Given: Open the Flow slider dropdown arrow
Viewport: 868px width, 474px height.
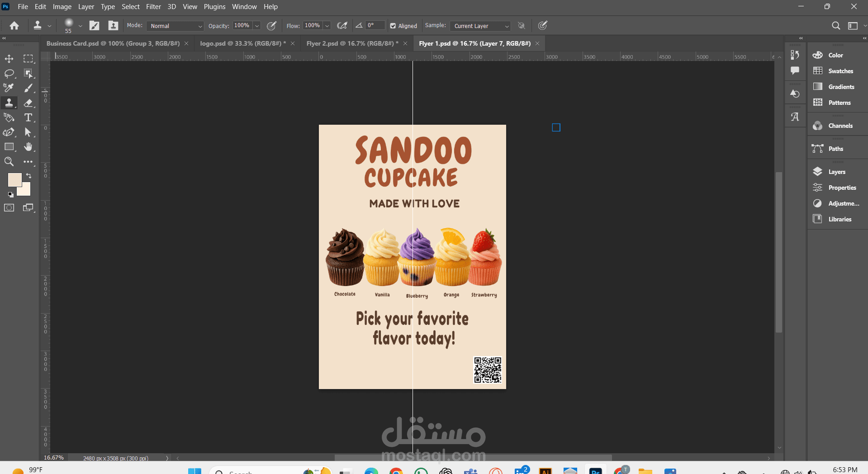Looking at the screenshot, I should 327,26.
